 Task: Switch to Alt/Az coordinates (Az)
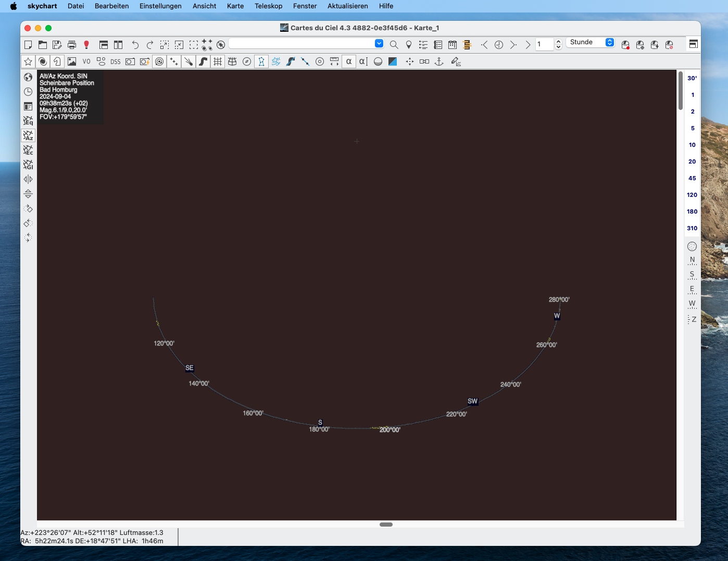tap(28, 135)
